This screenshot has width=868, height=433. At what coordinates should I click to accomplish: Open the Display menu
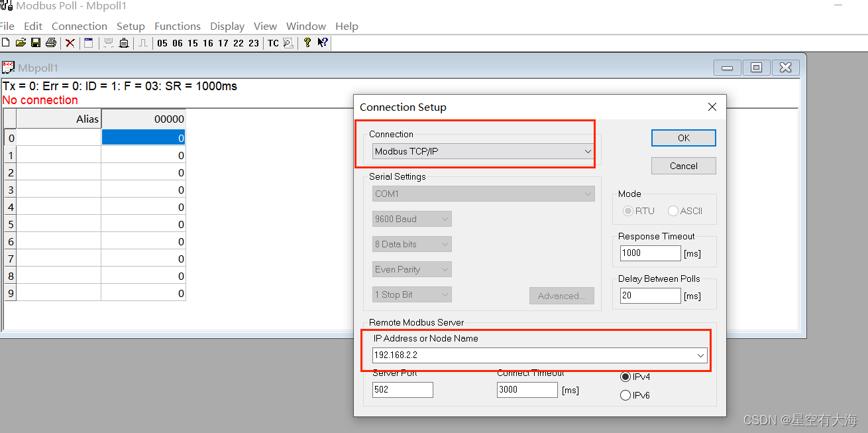point(227,27)
